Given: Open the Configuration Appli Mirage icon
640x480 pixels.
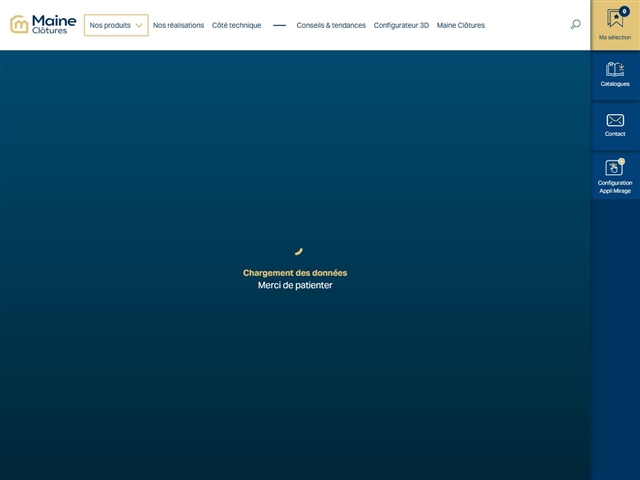Looking at the screenshot, I should (x=614, y=168).
